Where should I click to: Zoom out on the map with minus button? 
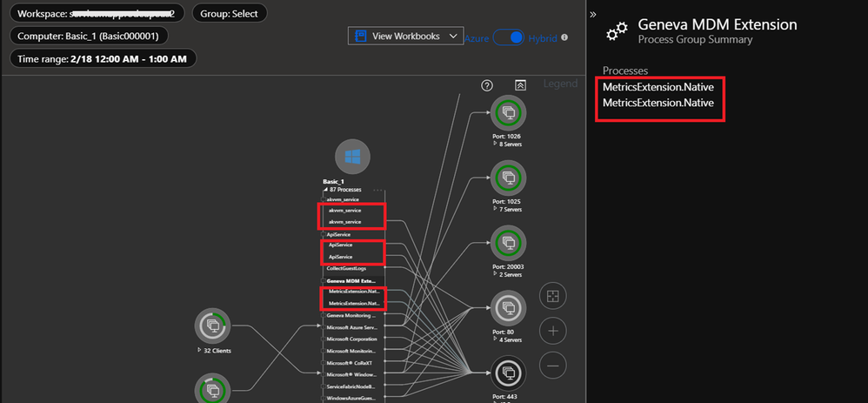point(553,366)
